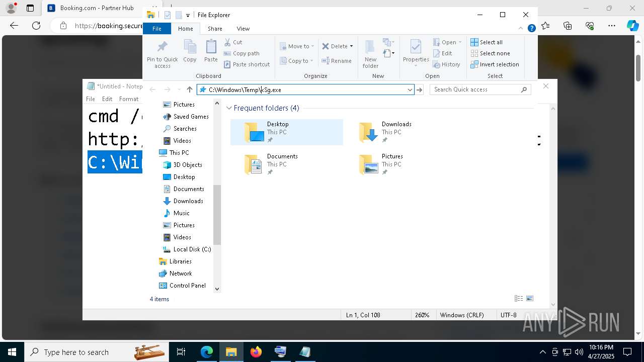Open Edge favorites star icon
This screenshot has height=362, width=644.
point(546,26)
